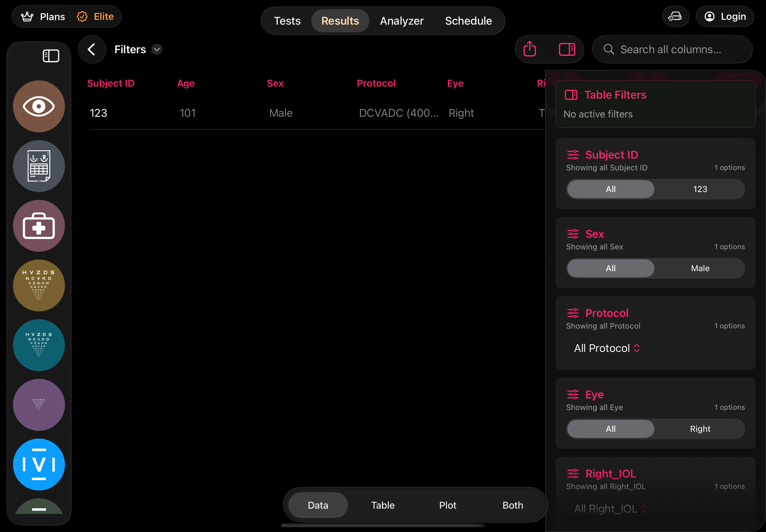The width and height of the screenshot is (766, 532).
Task: Switch to the Tests tab
Action: tap(287, 21)
